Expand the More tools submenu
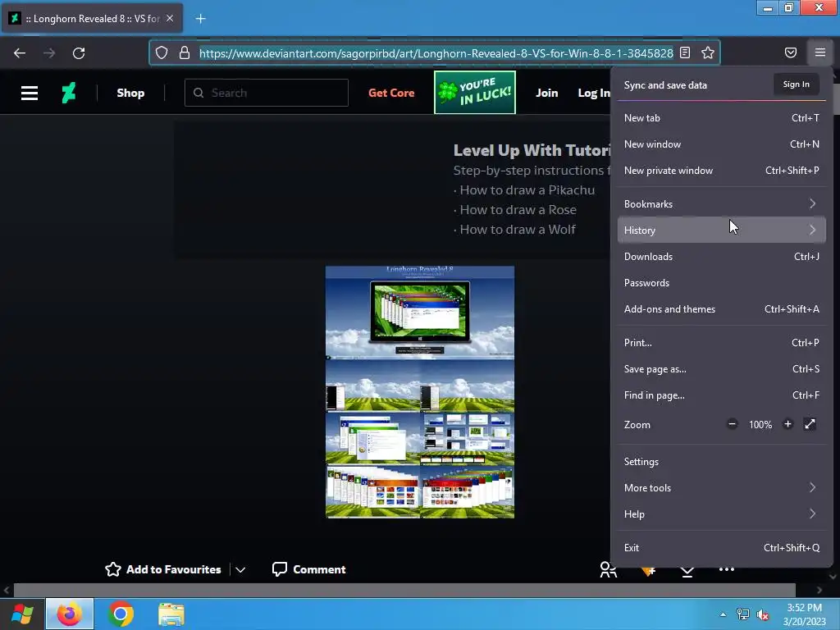This screenshot has width=840, height=630. point(721,487)
